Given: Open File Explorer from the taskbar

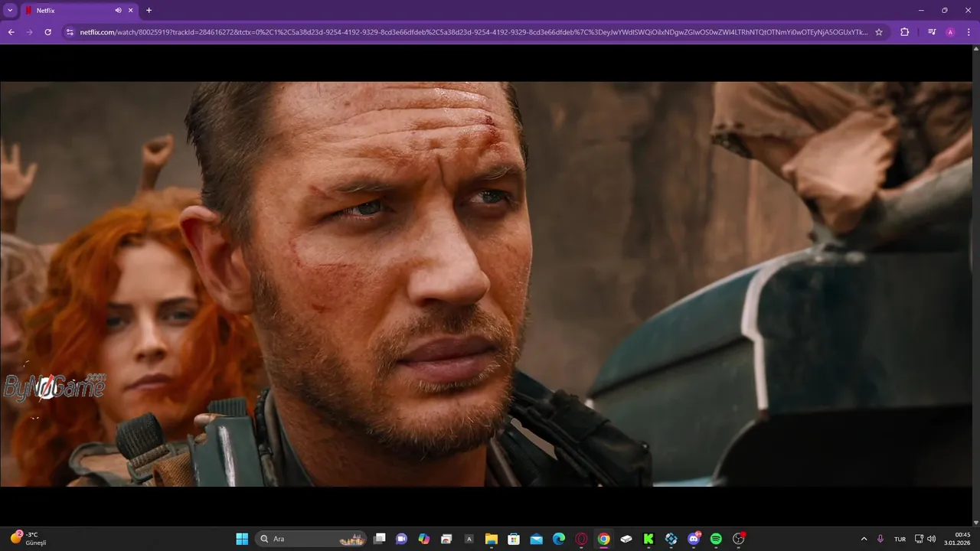Looking at the screenshot, I should click(x=492, y=539).
